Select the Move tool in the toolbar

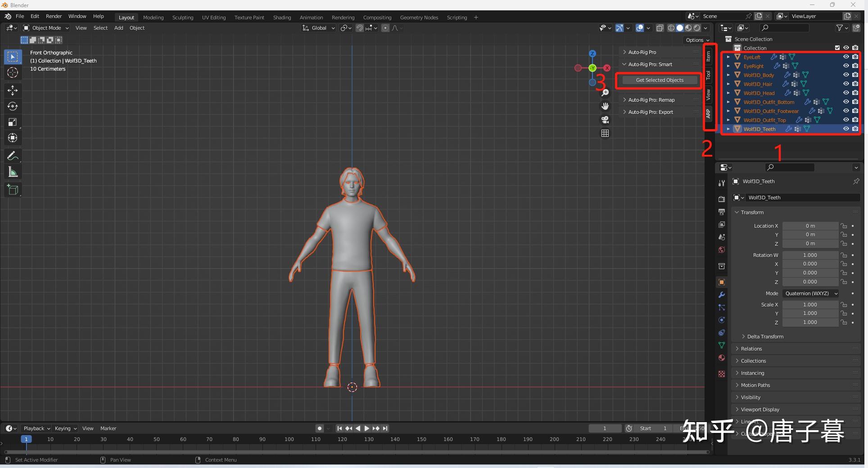pos(13,90)
